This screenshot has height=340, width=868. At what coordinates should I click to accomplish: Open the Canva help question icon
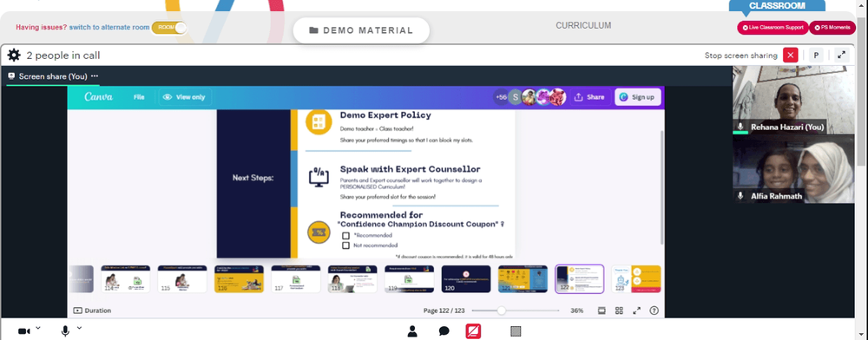[654, 311]
